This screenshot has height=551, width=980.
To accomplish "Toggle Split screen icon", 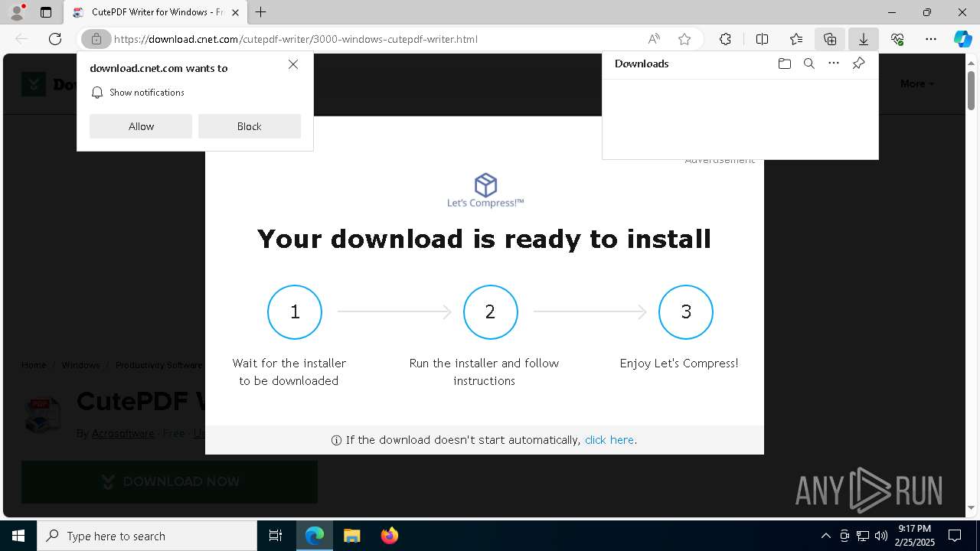I will point(762,39).
